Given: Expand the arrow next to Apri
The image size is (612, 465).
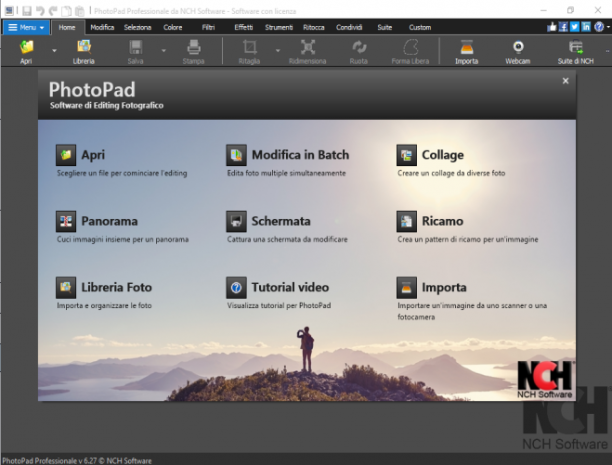Looking at the screenshot, I should pos(54,50).
